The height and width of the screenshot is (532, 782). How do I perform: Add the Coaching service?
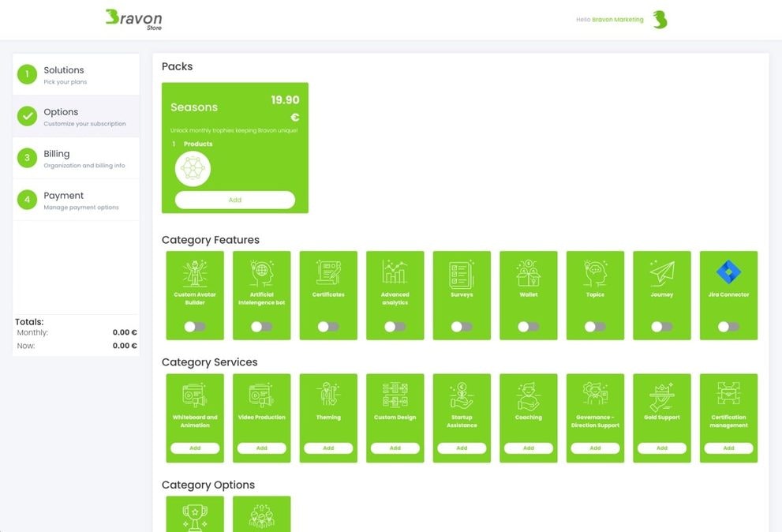528,448
